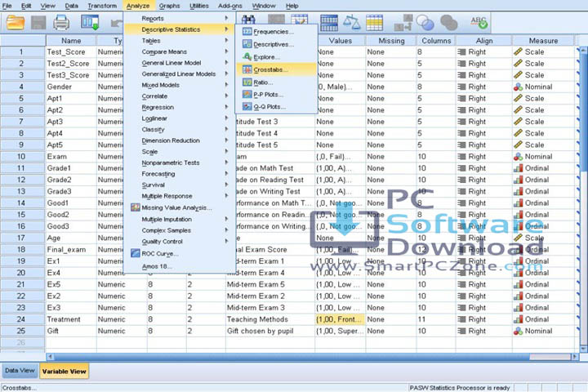Viewport: 588px width, 392px height.
Task: Select the Gender variable name cell
Action: point(70,87)
